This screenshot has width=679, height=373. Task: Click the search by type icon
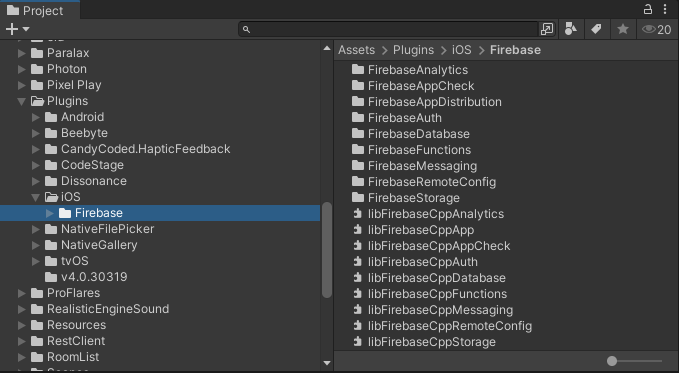click(571, 29)
